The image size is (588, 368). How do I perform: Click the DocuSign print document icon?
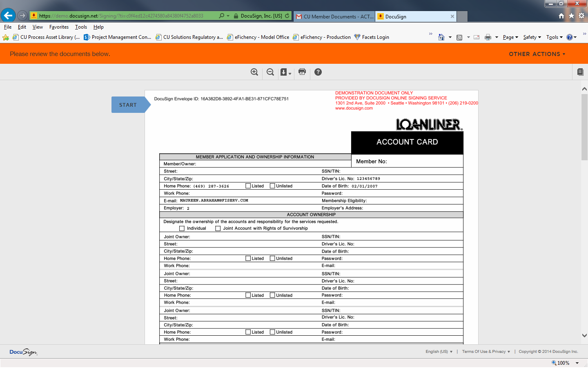(x=302, y=72)
